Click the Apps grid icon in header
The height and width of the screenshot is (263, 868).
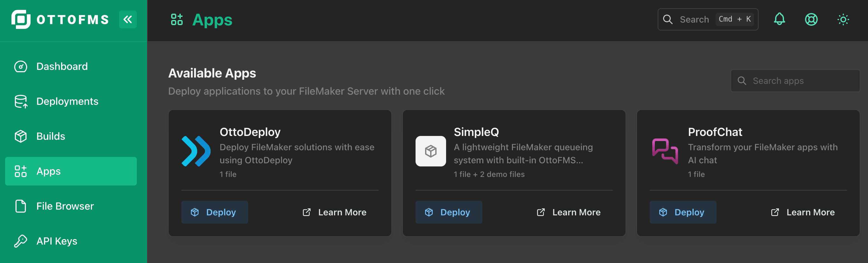pyautogui.click(x=177, y=19)
